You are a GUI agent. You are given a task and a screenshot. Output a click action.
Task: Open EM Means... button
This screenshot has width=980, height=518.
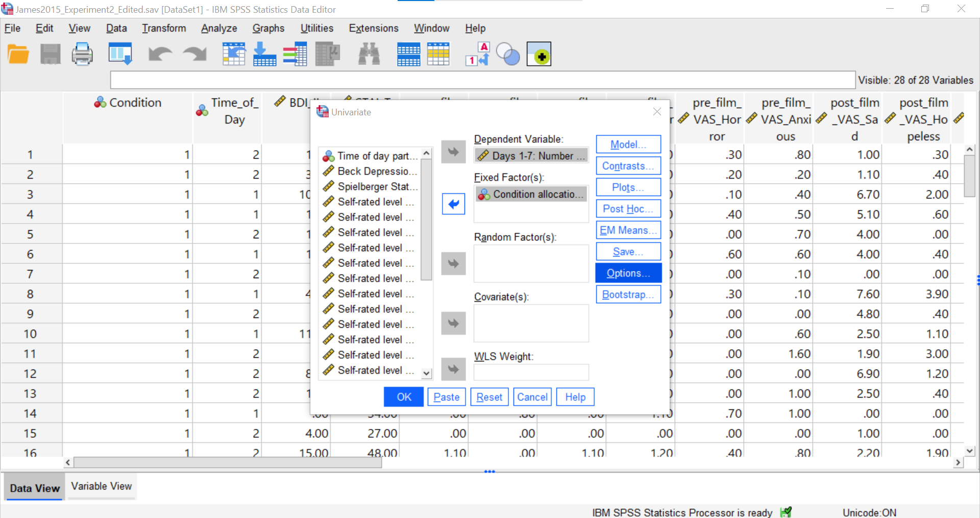tap(628, 230)
